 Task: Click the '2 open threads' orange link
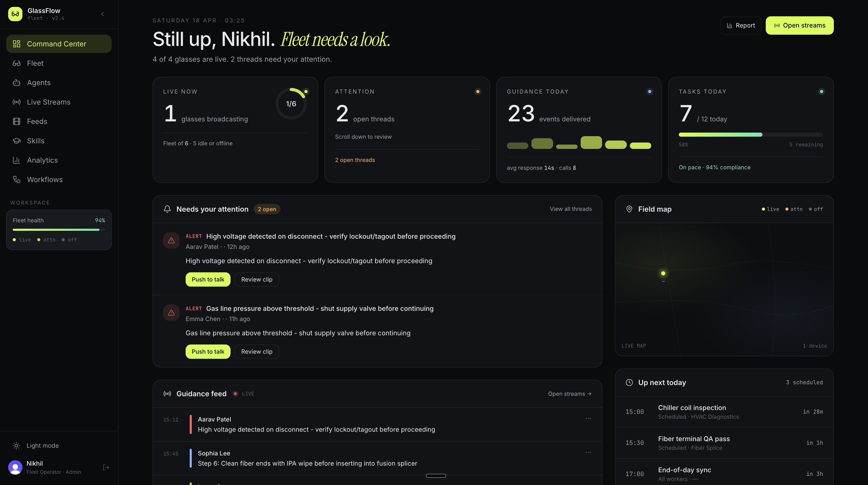click(355, 160)
